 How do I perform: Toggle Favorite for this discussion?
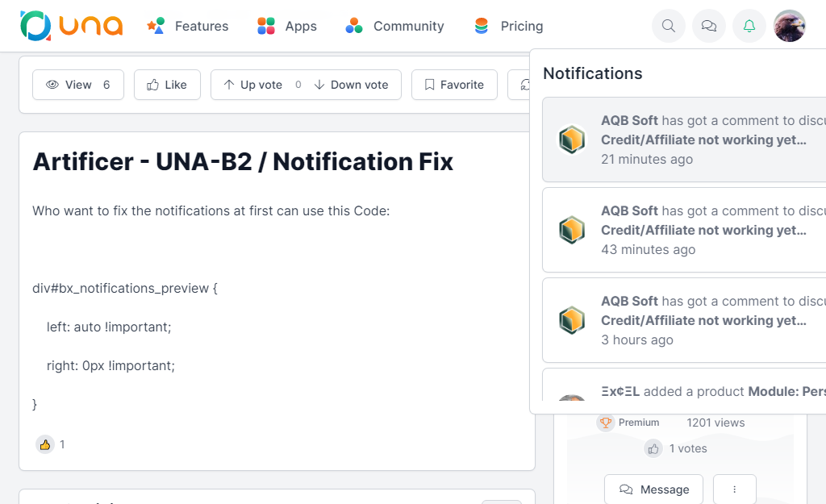453,85
